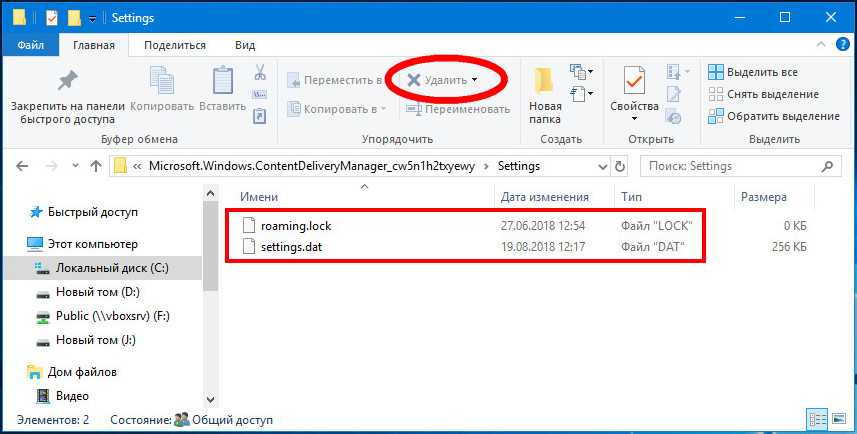The image size is (857, 434).
Task: Click the Поиск: Settings search field
Action: point(741,166)
